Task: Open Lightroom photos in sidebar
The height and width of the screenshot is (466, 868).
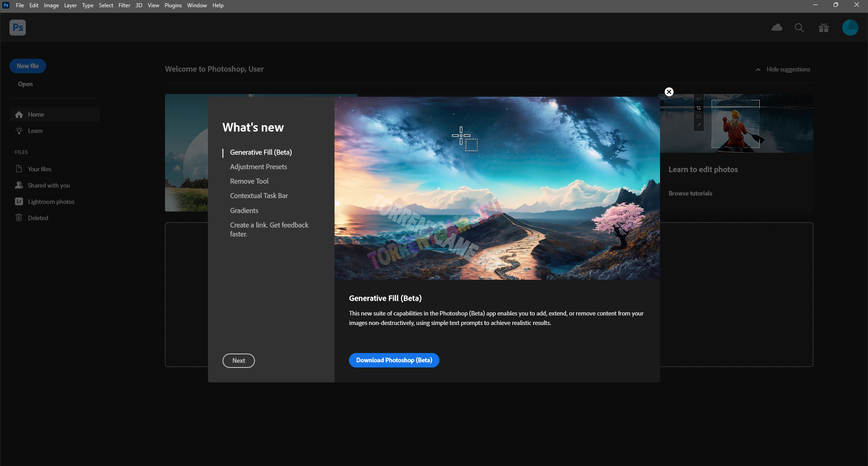Action: click(x=51, y=202)
